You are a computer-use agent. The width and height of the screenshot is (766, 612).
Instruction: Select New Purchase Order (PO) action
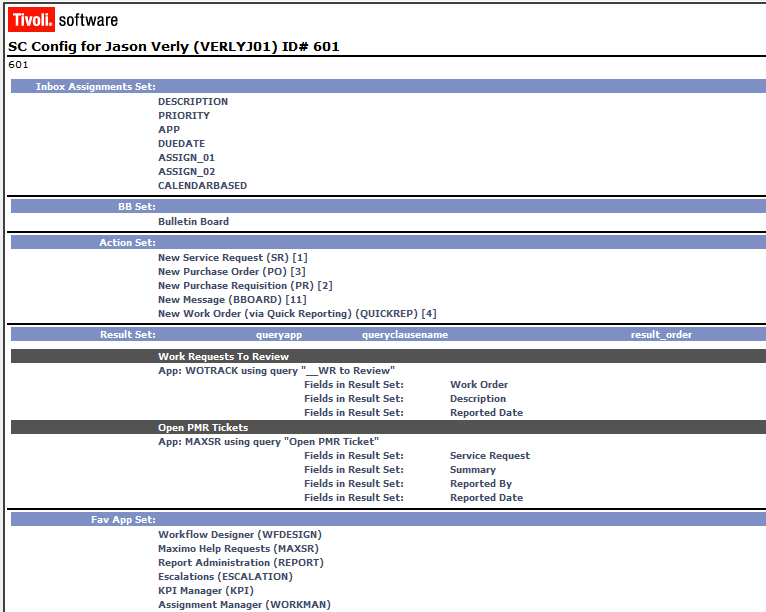[232, 272]
